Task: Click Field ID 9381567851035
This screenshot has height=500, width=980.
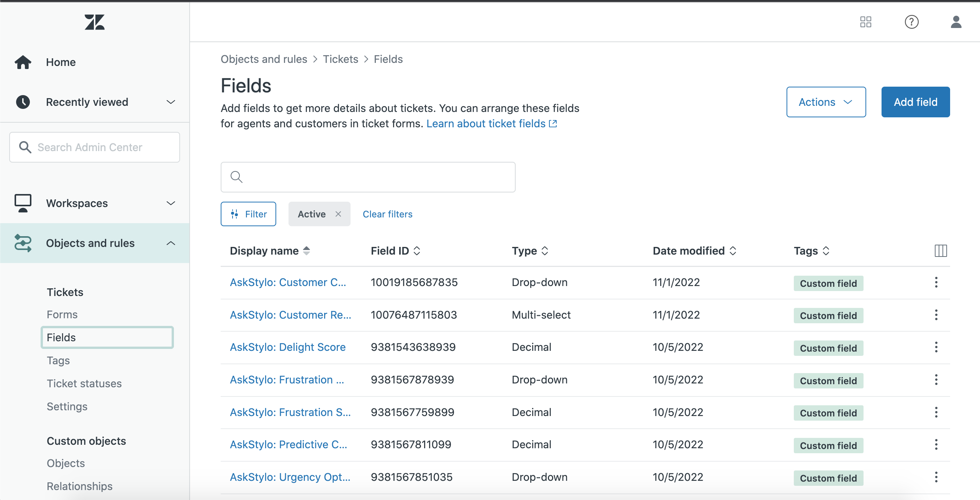Action: click(411, 477)
